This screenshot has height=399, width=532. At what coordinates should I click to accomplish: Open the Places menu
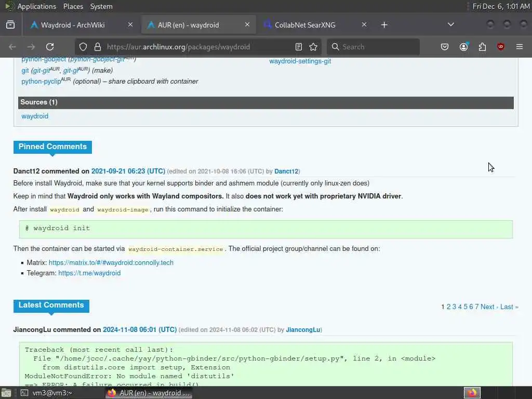73,6
